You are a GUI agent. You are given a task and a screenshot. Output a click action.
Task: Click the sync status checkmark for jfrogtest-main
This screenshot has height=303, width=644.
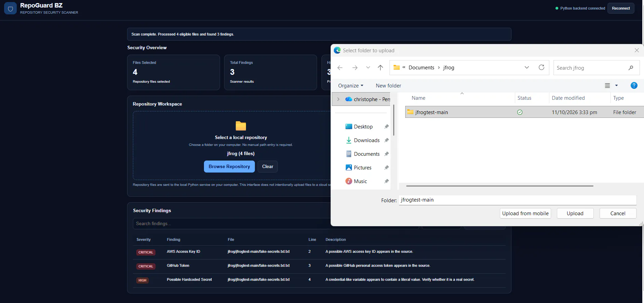coord(520,112)
